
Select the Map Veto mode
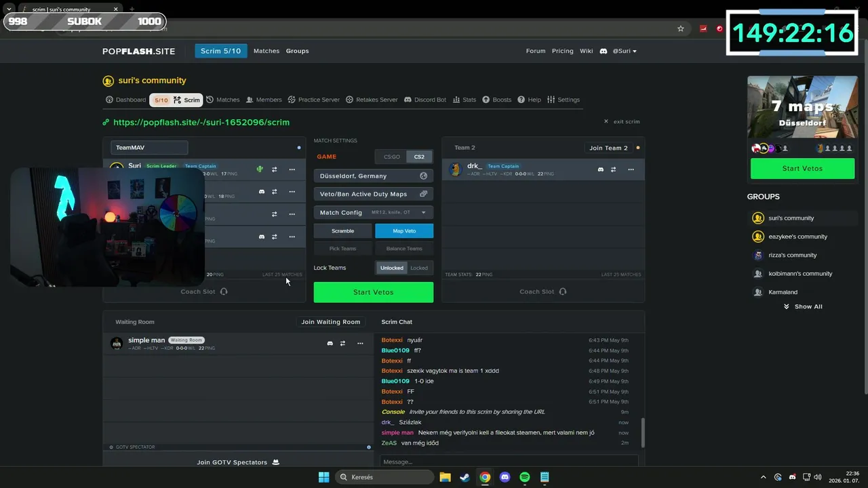click(x=404, y=231)
